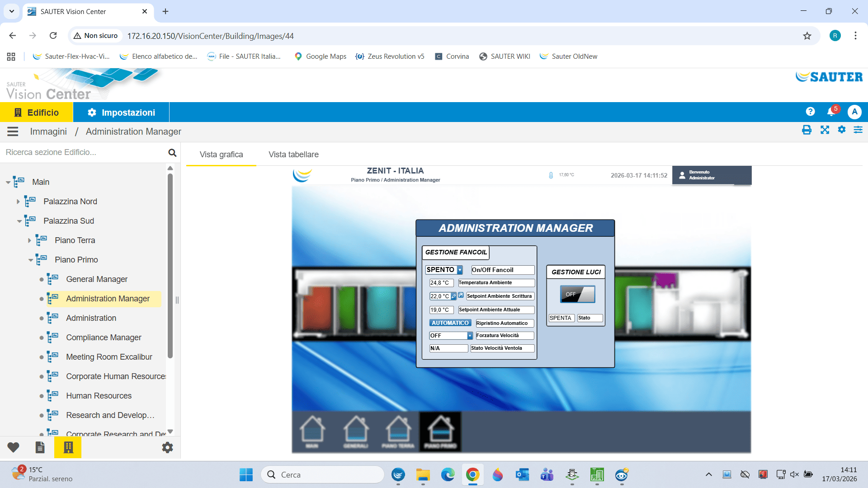Open the Forzatura Velocità OFF dropdown
This screenshot has width=868, height=488.
coord(470,336)
